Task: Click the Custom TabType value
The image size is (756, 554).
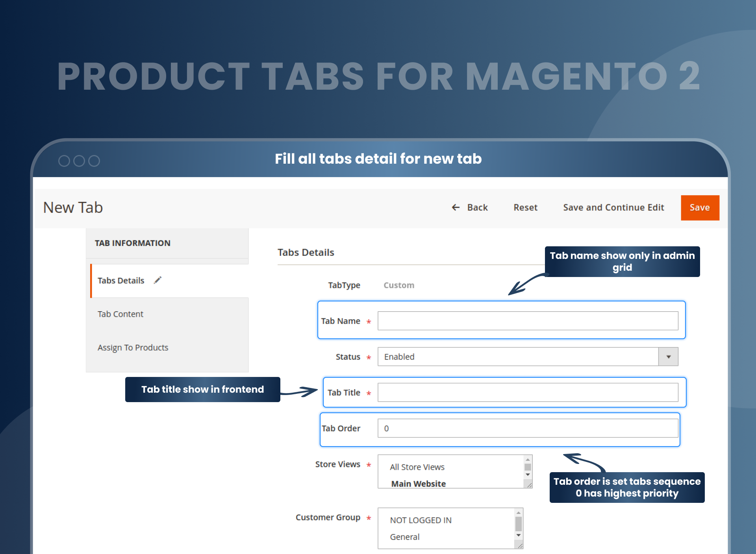Action: pyautogui.click(x=399, y=285)
